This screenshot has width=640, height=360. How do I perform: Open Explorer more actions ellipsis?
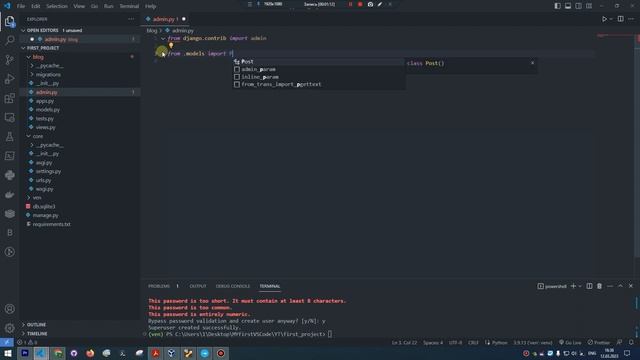click(x=131, y=19)
